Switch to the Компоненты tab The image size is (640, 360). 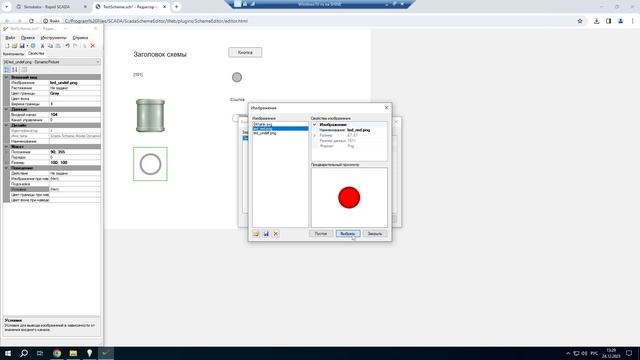(x=13, y=54)
